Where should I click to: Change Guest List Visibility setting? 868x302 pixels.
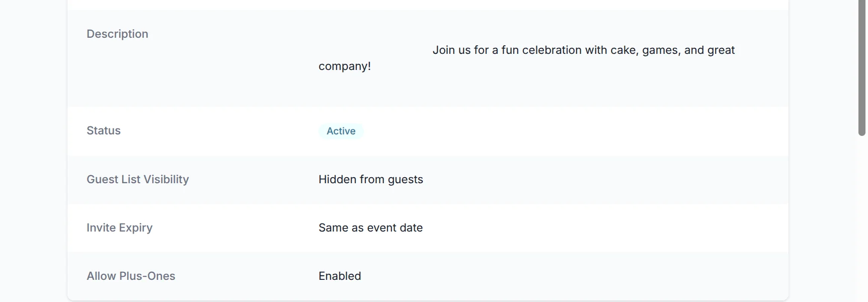(x=370, y=179)
